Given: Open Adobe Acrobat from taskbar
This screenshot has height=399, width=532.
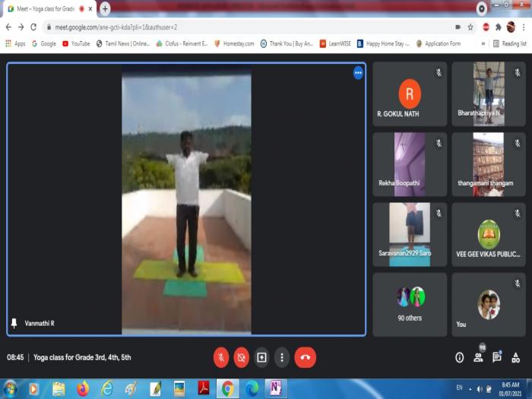Looking at the screenshot, I should (x=204, y=389).
